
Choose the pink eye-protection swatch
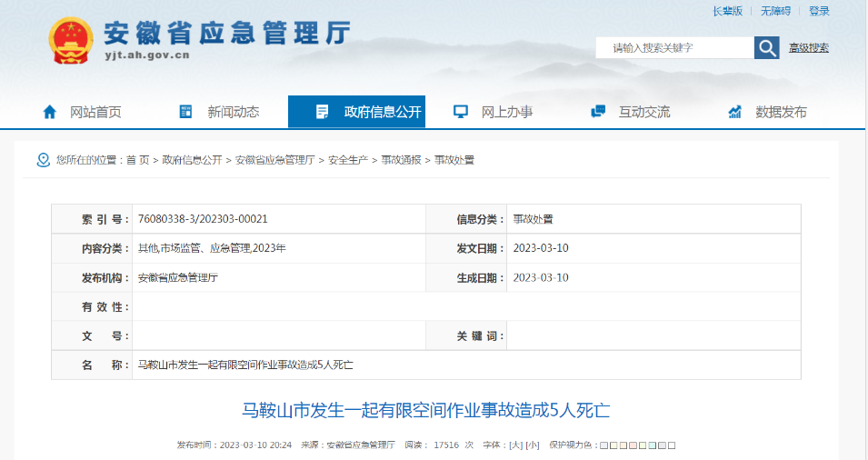coord(634,445)
